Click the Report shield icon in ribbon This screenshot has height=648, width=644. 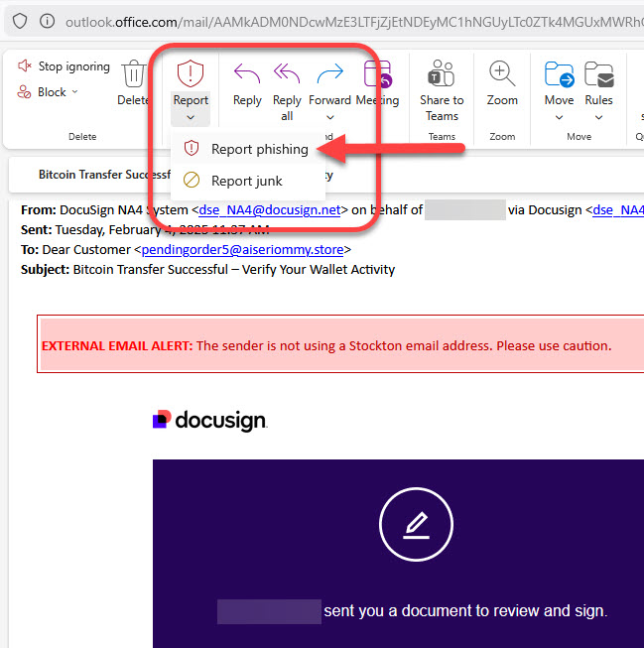tap(191, 73)
